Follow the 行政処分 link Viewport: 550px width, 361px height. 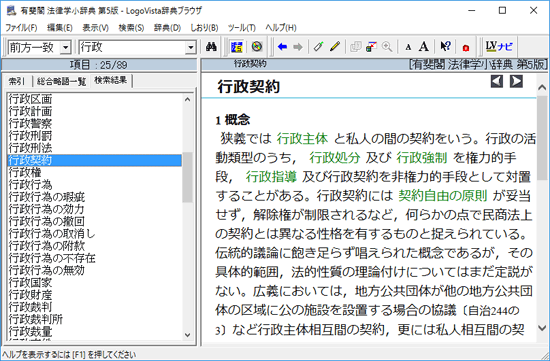335,158
